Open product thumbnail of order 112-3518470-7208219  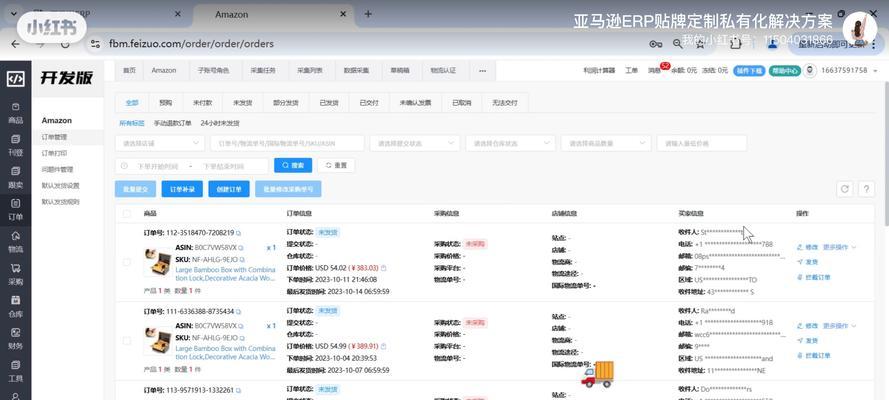tap(158, 262)
